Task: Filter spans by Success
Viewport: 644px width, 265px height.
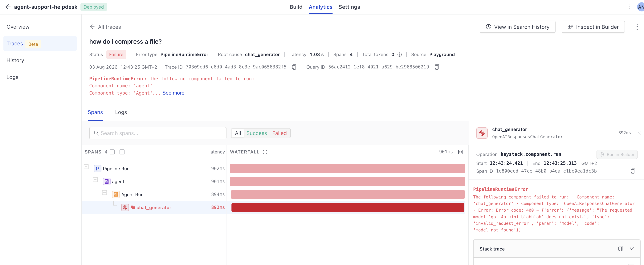Action: 256,133
